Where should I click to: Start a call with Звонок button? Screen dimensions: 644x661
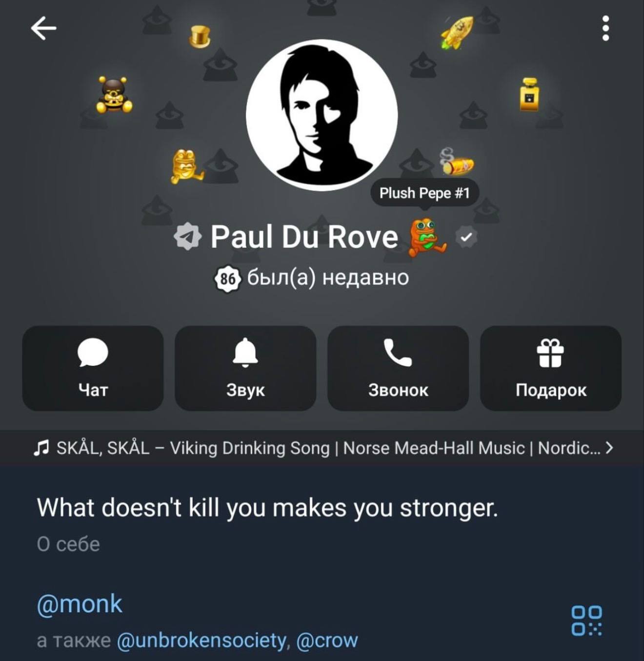[398, 368]
